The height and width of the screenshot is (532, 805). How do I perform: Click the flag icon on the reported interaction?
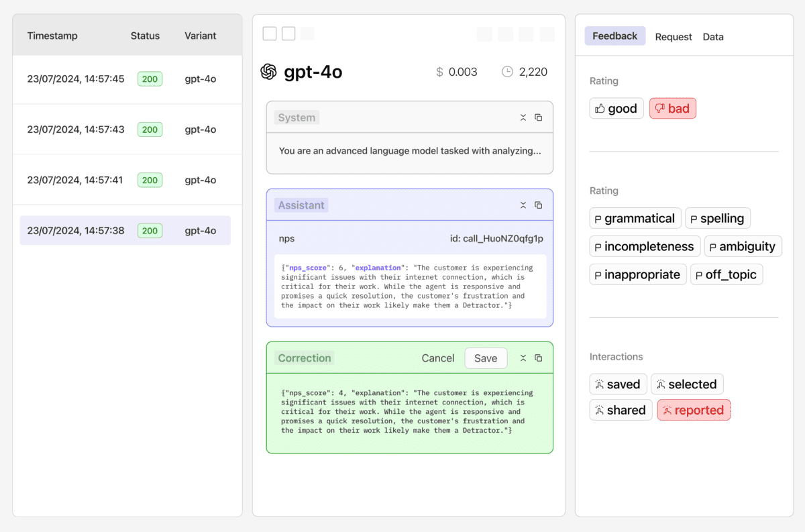click(666, 410)
